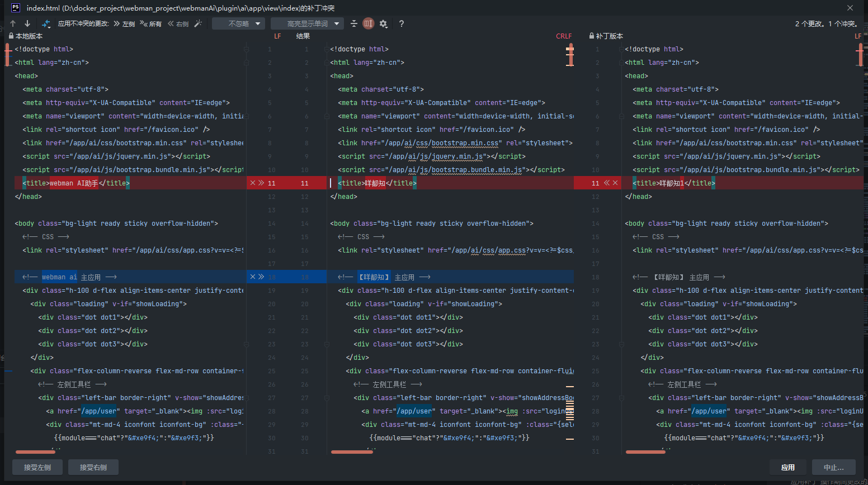Apply all non-conflicting changes (所有)
This screenshot has height=485, width=868.
(x=151, y=23)
